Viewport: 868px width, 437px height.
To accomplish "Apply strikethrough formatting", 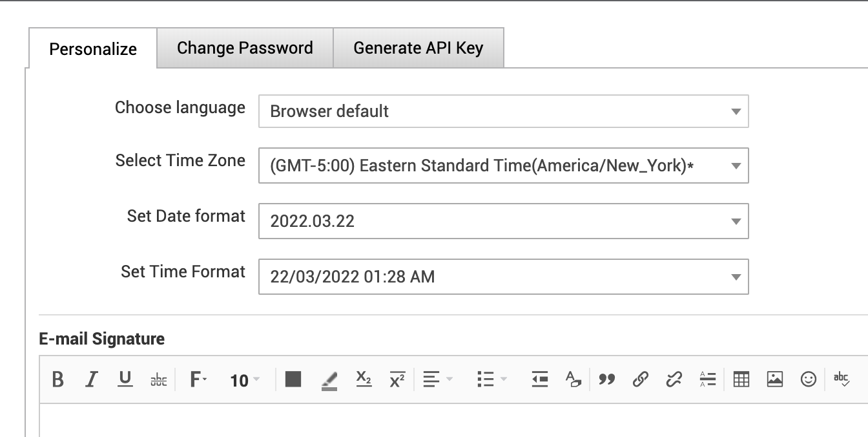I will (x=158, y=380).
